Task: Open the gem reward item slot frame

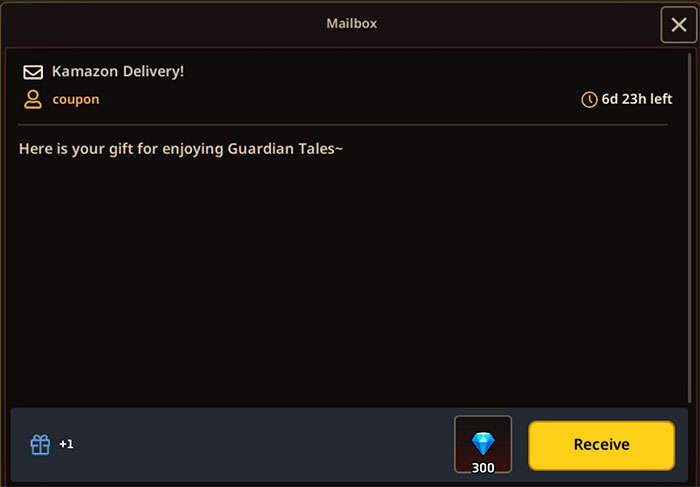Action: click(x=483, y=445)
